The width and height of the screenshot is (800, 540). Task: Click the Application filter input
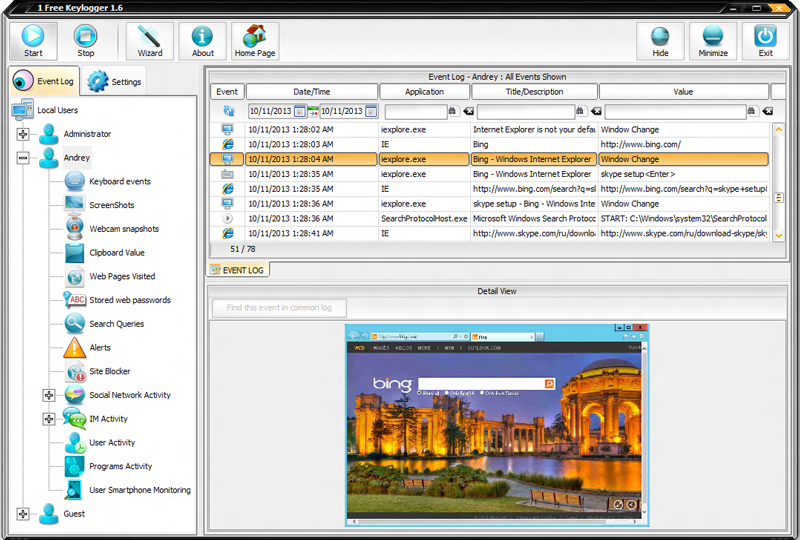pos(416,111)
